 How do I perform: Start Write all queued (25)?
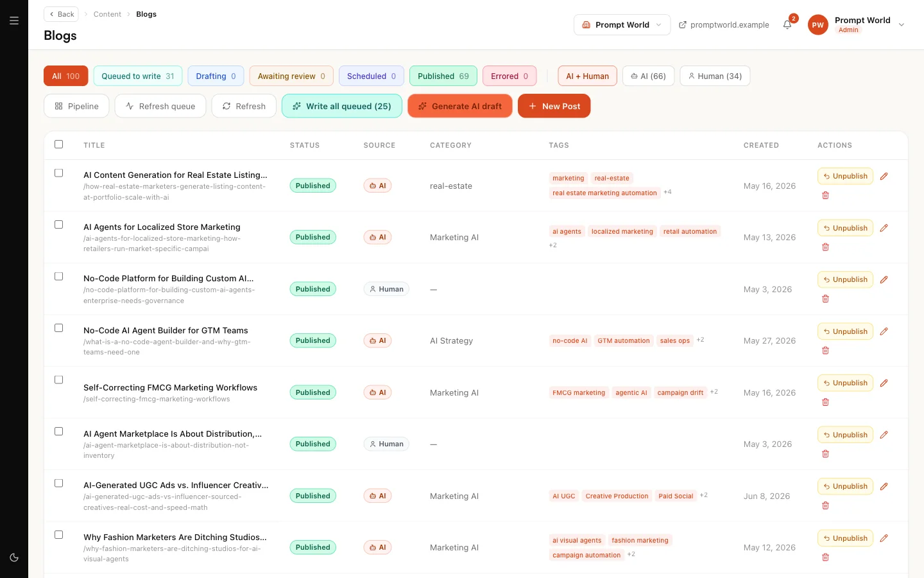click(342, 106)
